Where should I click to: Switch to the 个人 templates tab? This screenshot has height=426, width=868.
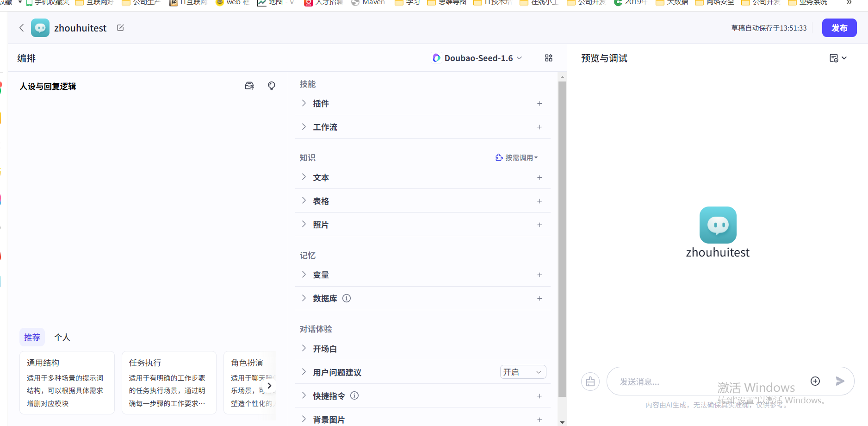coord(62,337)
